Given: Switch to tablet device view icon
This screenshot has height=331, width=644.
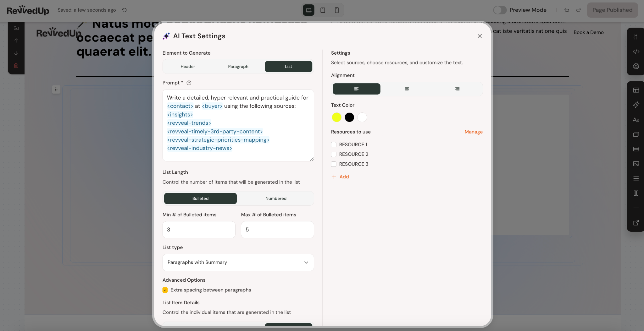Looking at the screenshot, I should point(323,10).
